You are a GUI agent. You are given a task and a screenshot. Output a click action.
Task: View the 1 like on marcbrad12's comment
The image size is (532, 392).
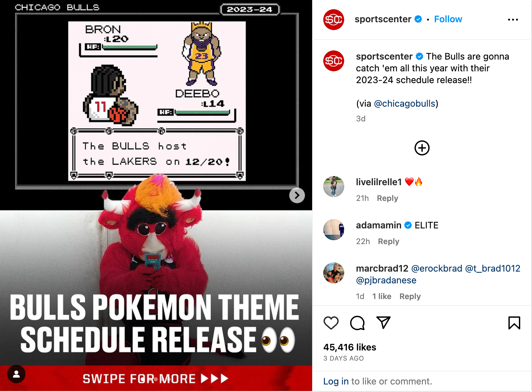point(381,296)
